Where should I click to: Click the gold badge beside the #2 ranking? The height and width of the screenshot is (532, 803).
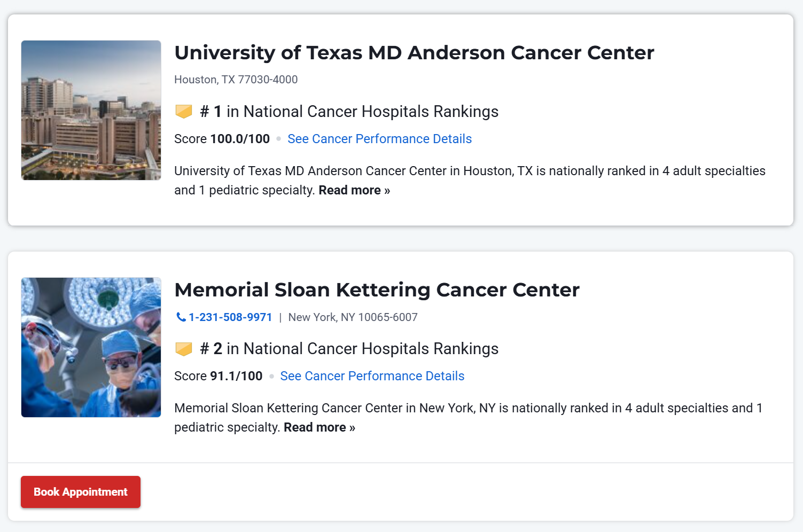[x=184, y=349]
